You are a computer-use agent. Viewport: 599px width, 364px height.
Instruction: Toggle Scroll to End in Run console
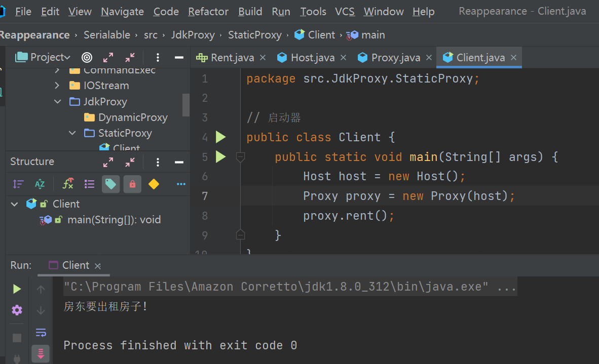[x=41, y=353]
